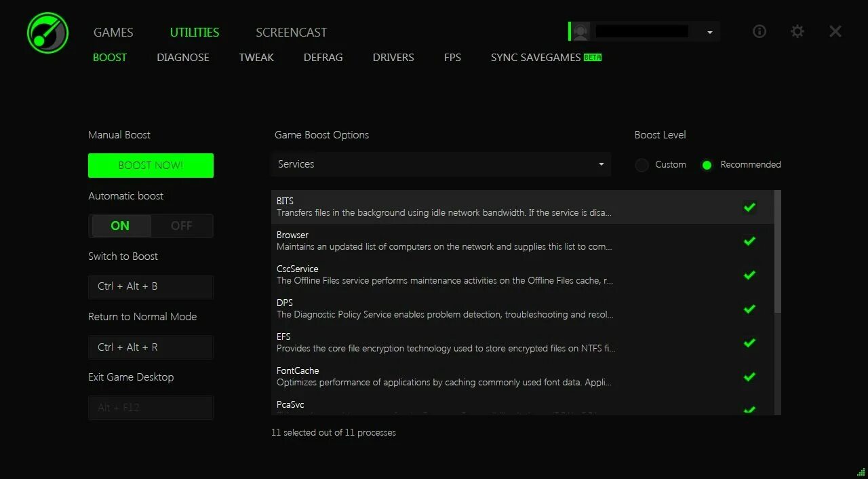This screenshot has width=868, height=479.
Task: Open the SYNC SAVEGAMES sub-tab
Action: [x=536, y=58]
